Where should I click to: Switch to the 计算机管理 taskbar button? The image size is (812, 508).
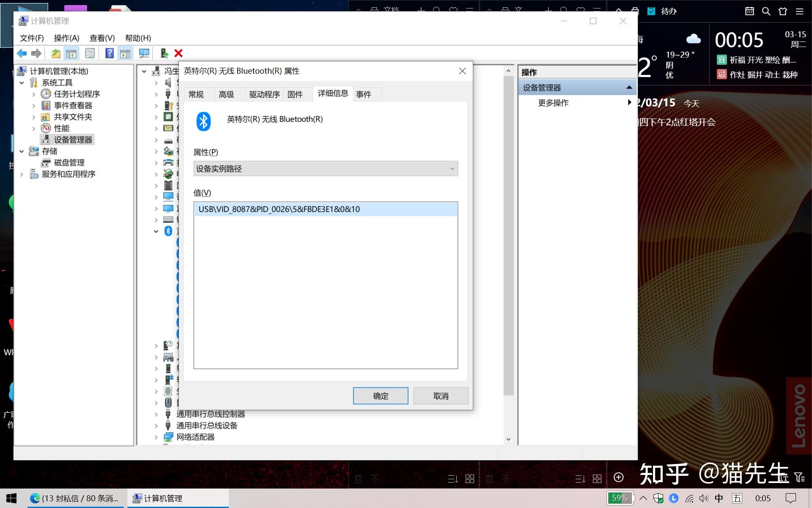(x=177, y=498)
